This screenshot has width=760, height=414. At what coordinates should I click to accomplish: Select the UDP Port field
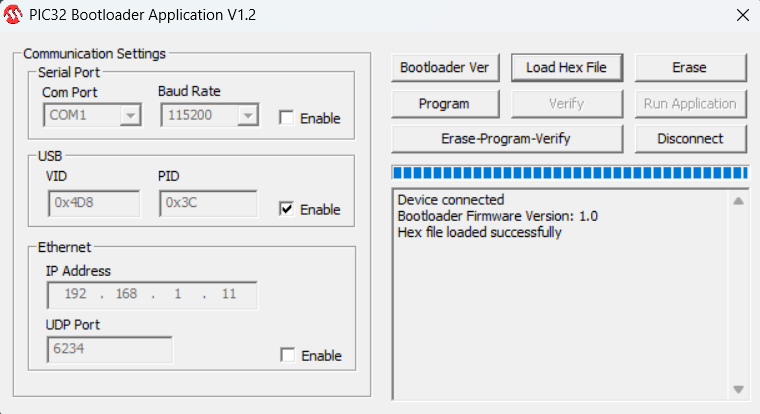coord(109,350)
